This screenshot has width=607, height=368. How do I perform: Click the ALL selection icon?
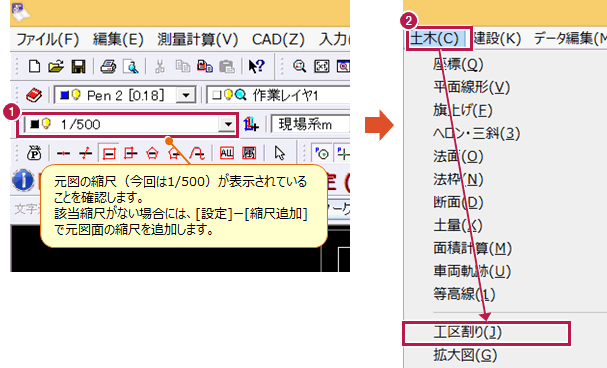coord(226,153)
